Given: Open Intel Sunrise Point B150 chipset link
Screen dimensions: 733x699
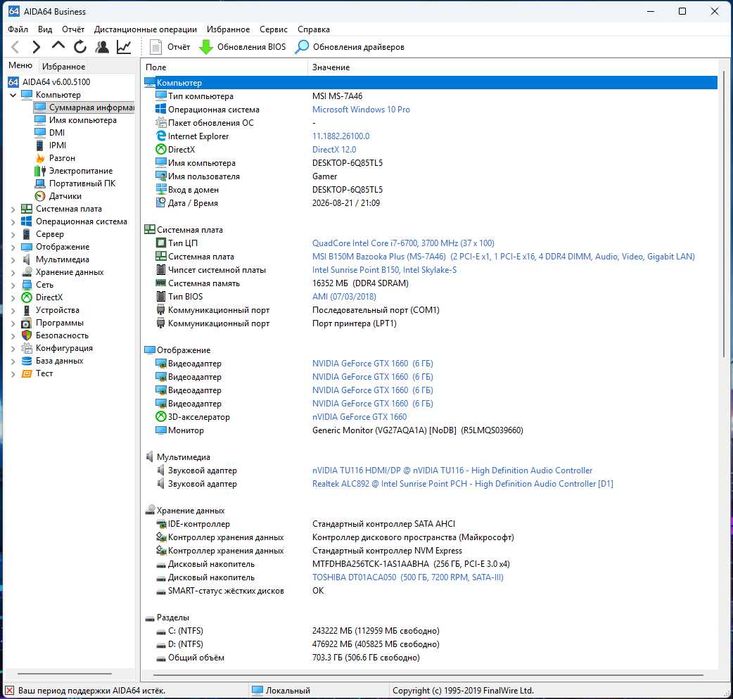Looking at the screenshot, I should pyautogui.click(x=384, y=270).
